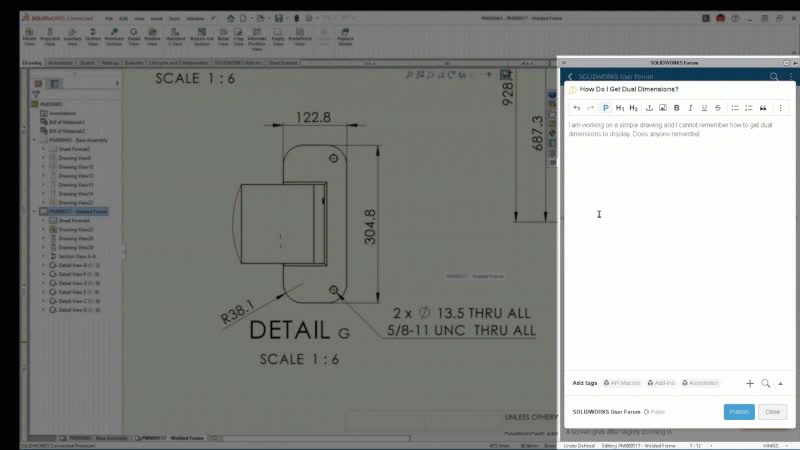Collapse the tags section arrow
800x450 pixels.
coord(780,383)
